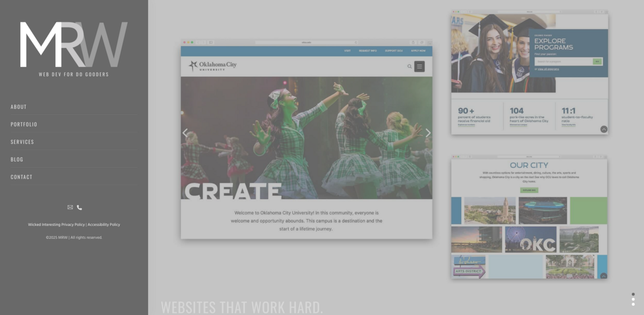Click the email envelope icon in sidebar
This screenshot has width=644, height=315.
70,207
